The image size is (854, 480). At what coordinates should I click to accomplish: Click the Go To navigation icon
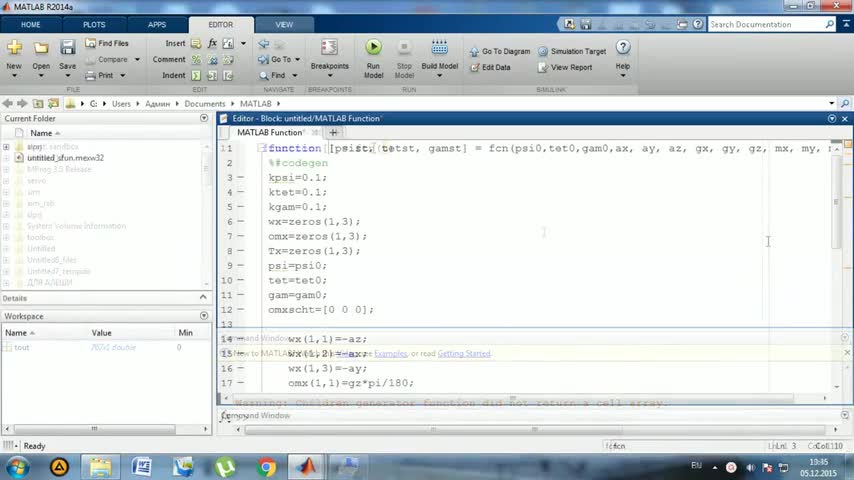[264, 59]
